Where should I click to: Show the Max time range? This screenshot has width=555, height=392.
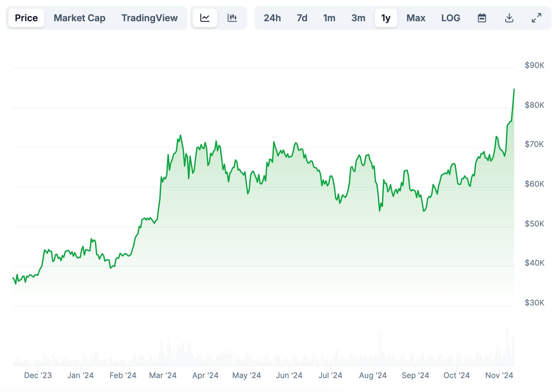pyautogui.click(x=416, y=18)
